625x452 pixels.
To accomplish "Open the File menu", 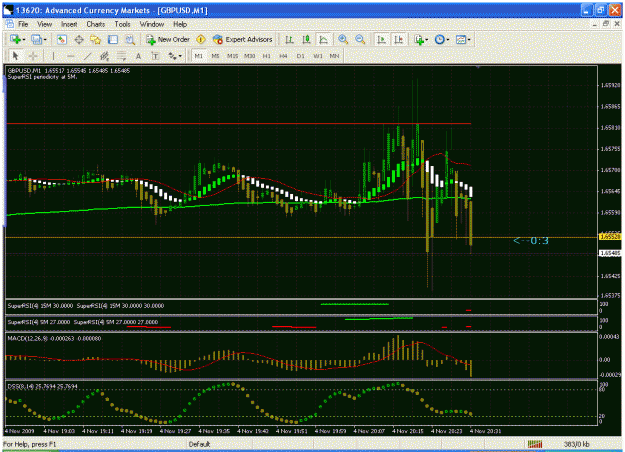I will pyautogui.click(x=24, y=24).
